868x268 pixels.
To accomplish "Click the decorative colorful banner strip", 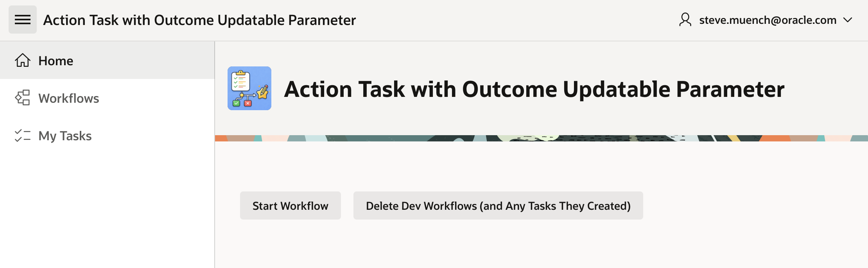I will [541, 138].
